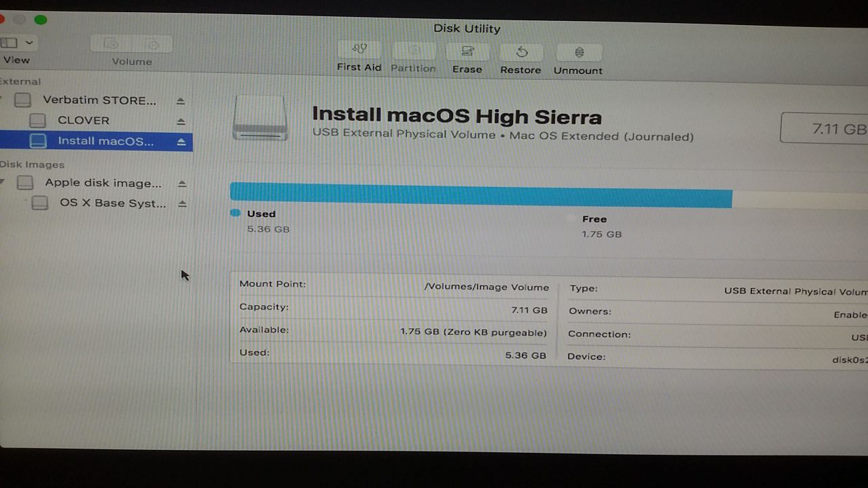
Task: Click the 7.11 GB capacity box
Action: [x=824, y=128]
